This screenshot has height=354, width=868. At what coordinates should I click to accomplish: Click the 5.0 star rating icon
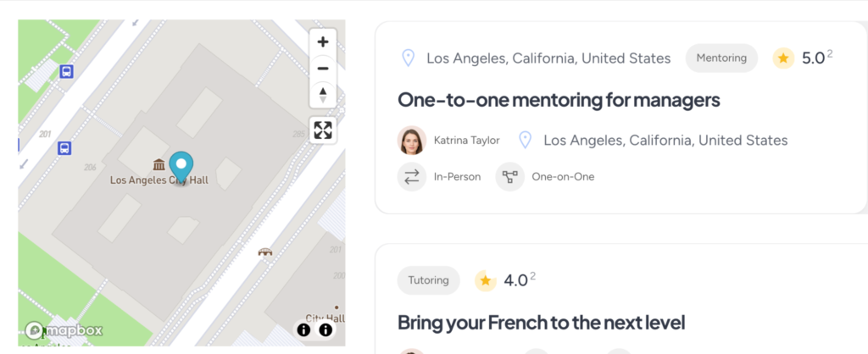coord(783,58)
